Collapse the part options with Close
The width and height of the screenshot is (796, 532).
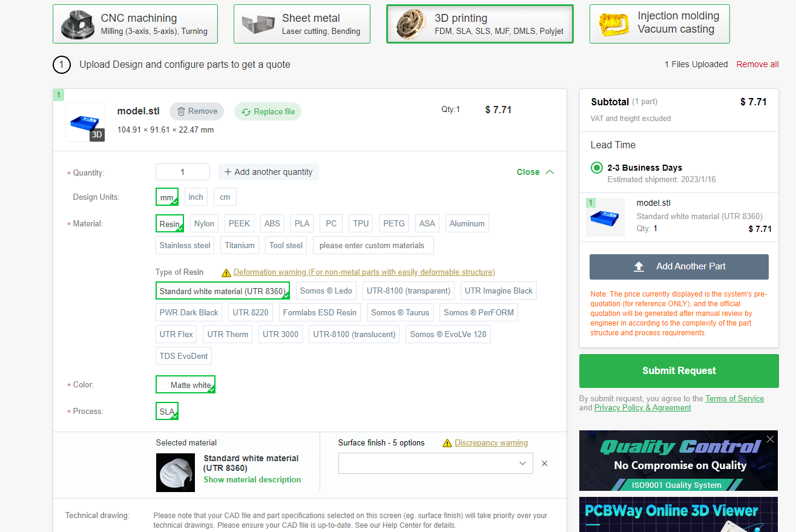coord(535,172)
